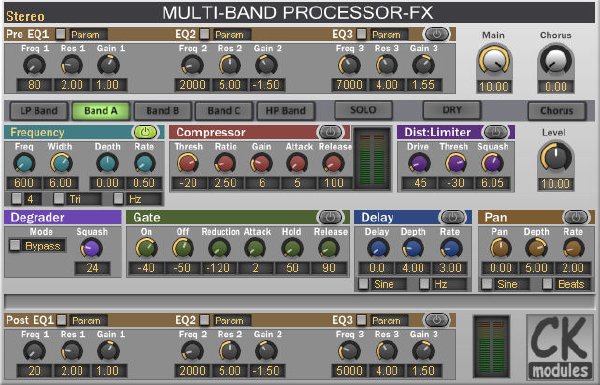Select the LP Band tab

tap(39, 111)
